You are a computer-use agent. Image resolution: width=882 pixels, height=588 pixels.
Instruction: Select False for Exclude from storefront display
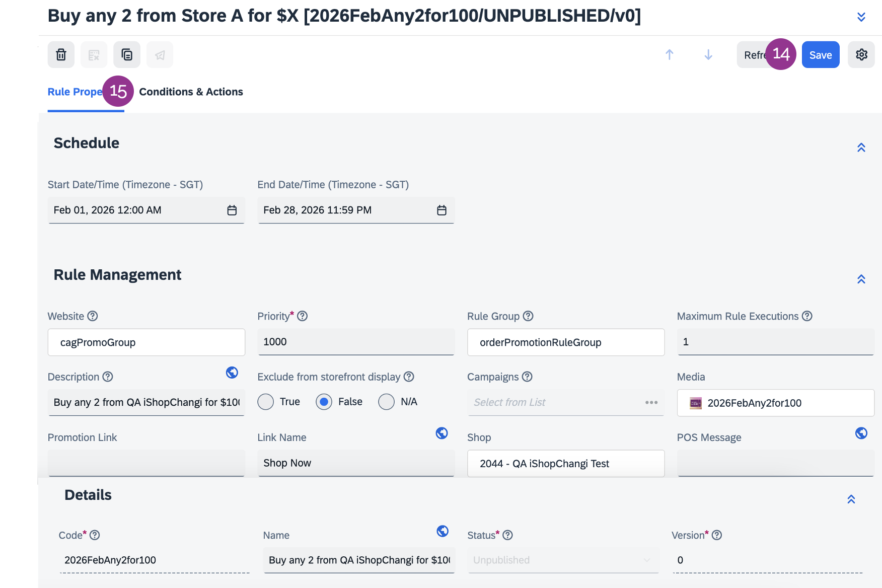[x=324, y=402]
